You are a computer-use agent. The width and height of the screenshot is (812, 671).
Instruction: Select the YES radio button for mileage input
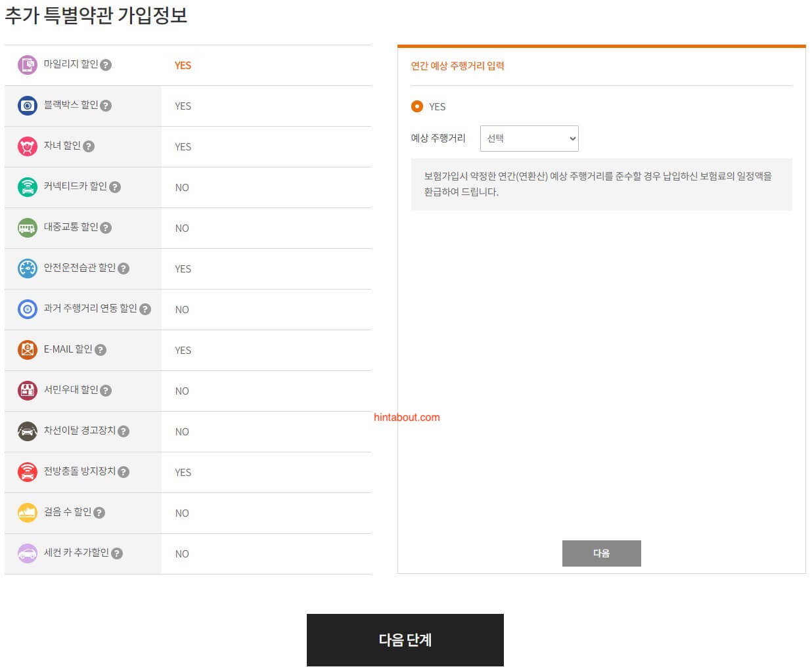pos(417,106)
